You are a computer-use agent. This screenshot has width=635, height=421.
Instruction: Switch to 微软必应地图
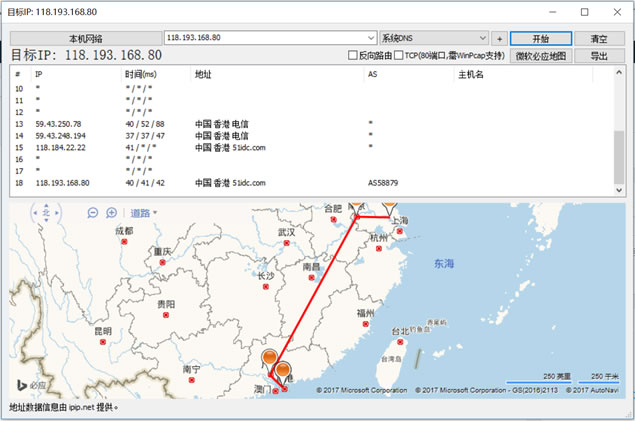point(540,56)
